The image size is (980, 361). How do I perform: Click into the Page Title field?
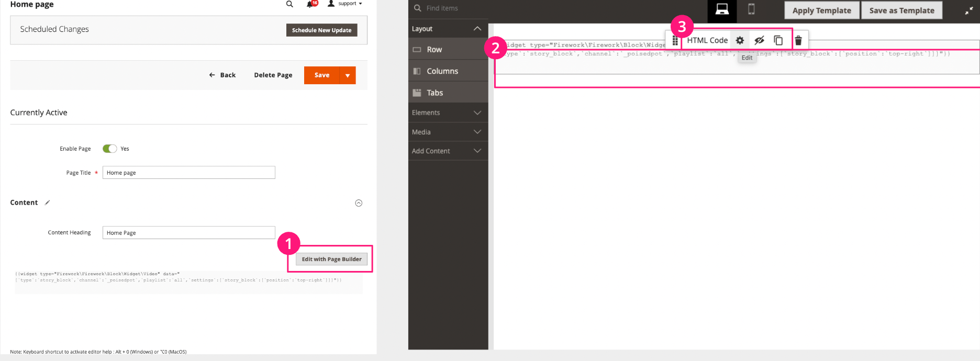tap(188, 173)
